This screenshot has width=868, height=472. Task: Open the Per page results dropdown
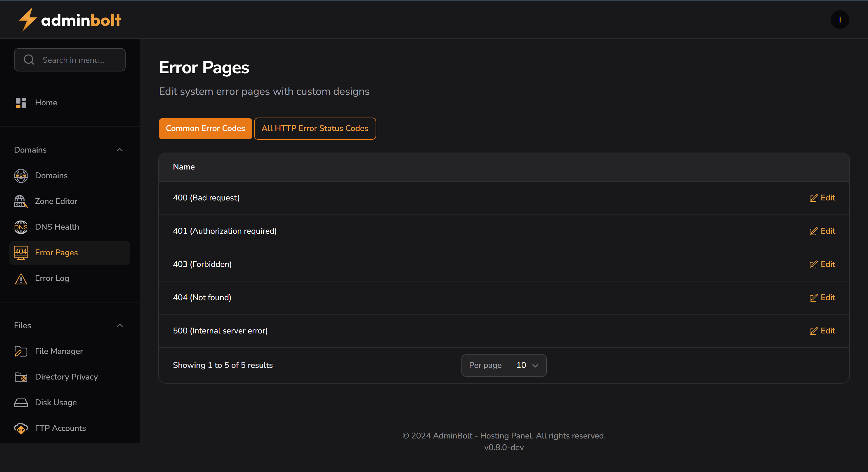[527, 365]
